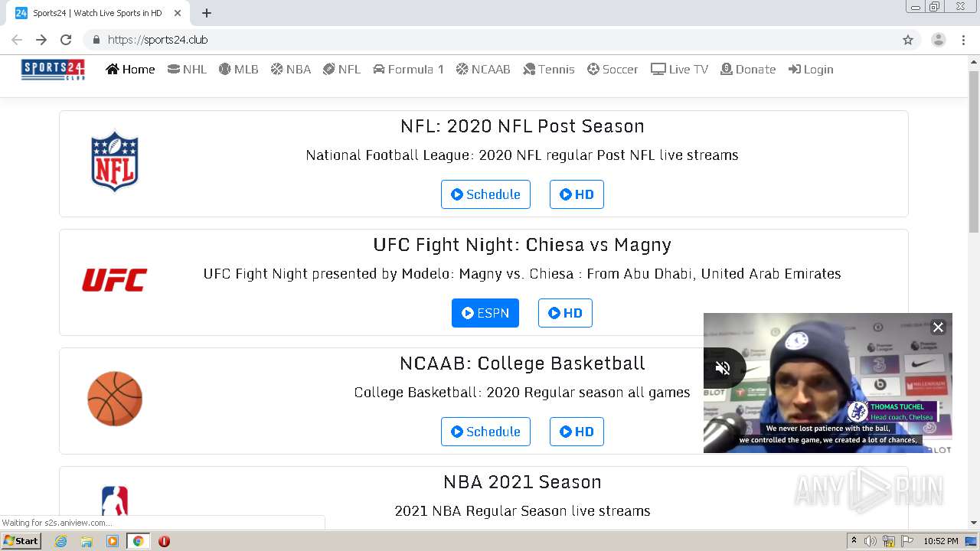This screenshot has height=551, width=980.
Task: Open the Chrome three-dot menu
Action: [963, 40]
